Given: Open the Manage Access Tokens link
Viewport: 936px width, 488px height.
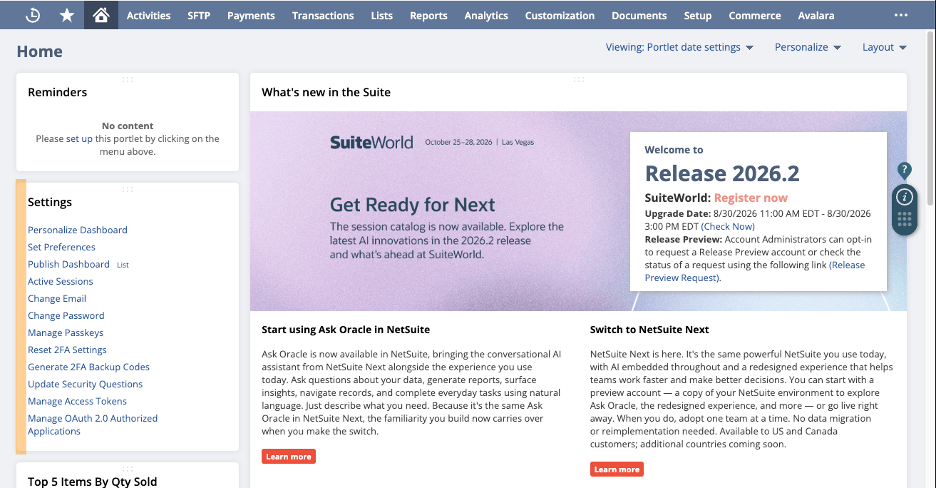Looking at the screenshot, I should click(x=77, y=401).
